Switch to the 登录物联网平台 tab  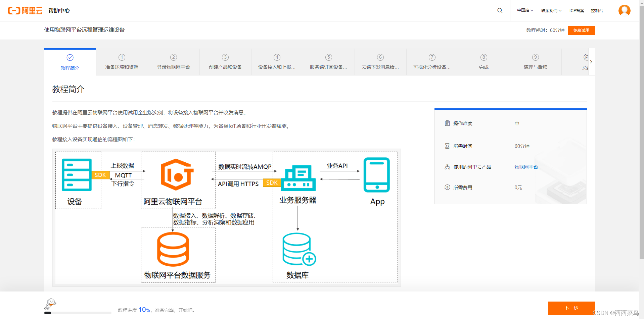[174, 62]
